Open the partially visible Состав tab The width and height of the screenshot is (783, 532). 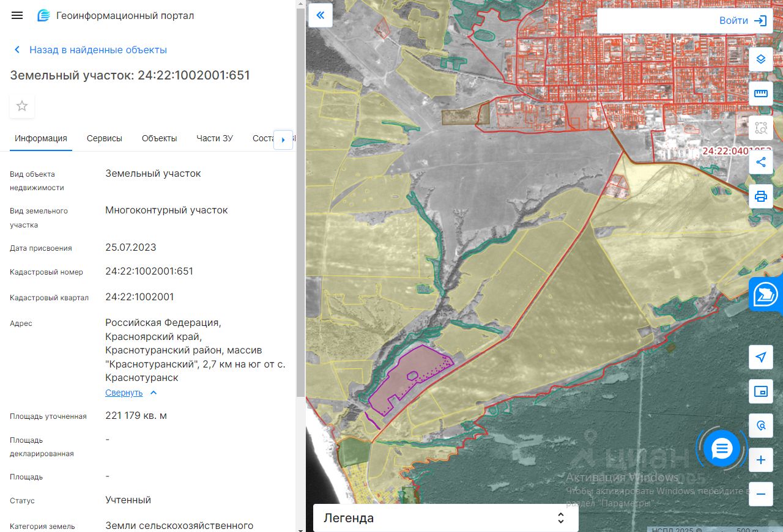pyautogui.click(x=262, y=138)
